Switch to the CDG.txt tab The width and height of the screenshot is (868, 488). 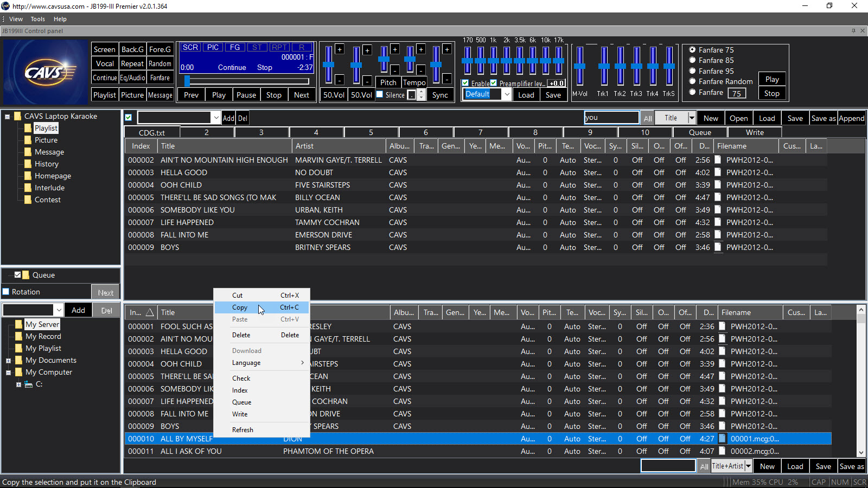click(x=151, y=132)
